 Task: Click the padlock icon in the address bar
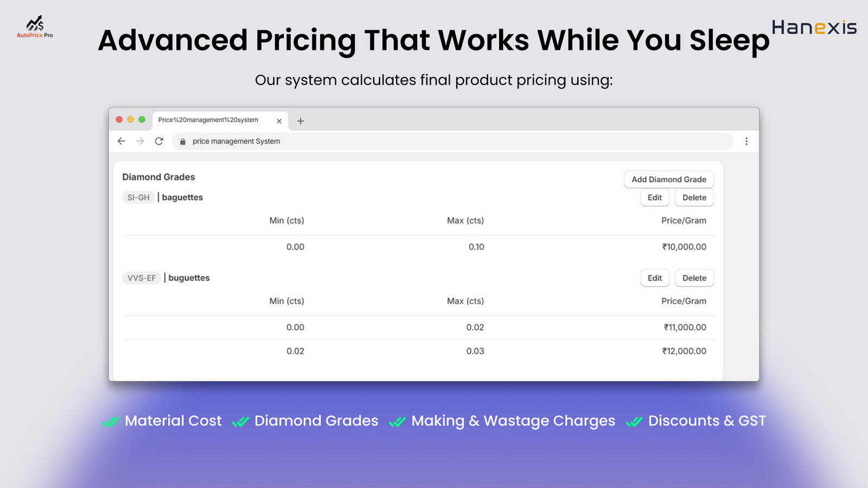tap(182, 141)
